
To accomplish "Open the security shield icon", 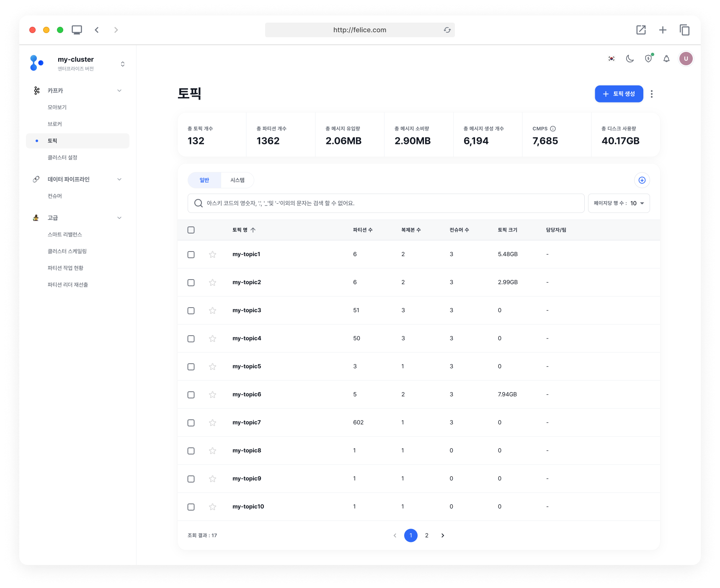I will pos(648,59).
